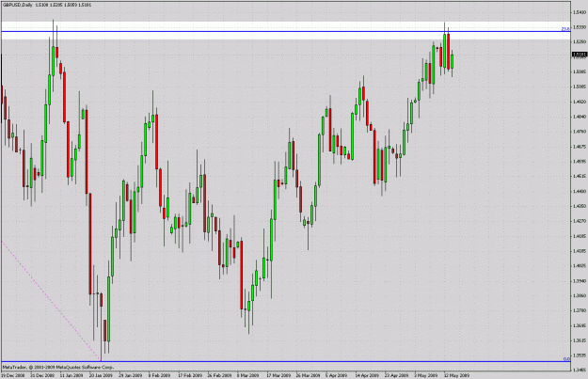This screenshot has height=379, width=588.
Task: Click the 26 Feb 2009 date label
Action: coord(219,375)
